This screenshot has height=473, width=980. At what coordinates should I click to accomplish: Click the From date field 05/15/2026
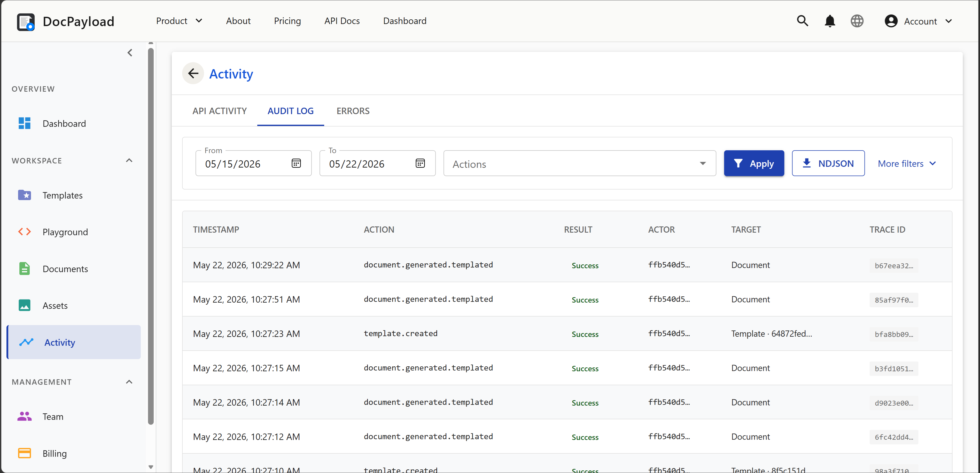coord(253,163)
